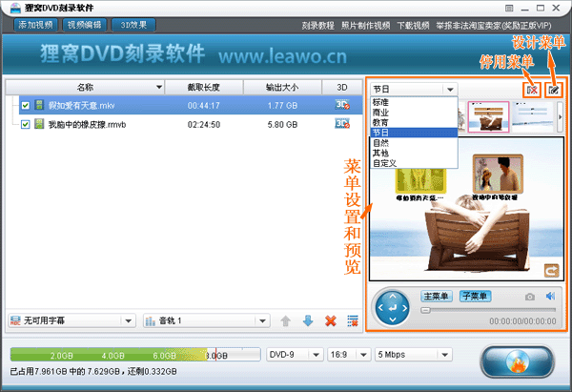Click the 3D column header
572x392 pixels.
point(342,87)
